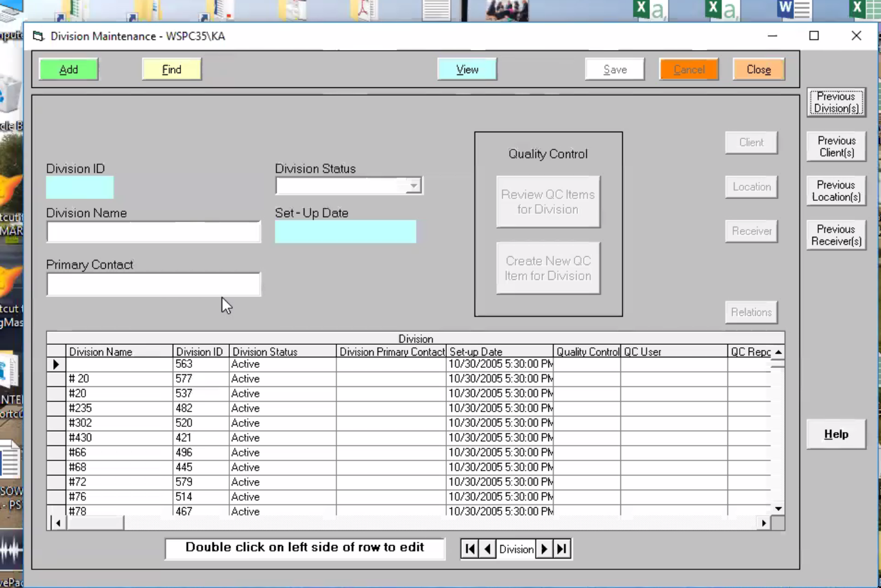Select the row selector for division 421
Image resolution: width=881 pixels, height=588 pixels.
pos(56,438)
